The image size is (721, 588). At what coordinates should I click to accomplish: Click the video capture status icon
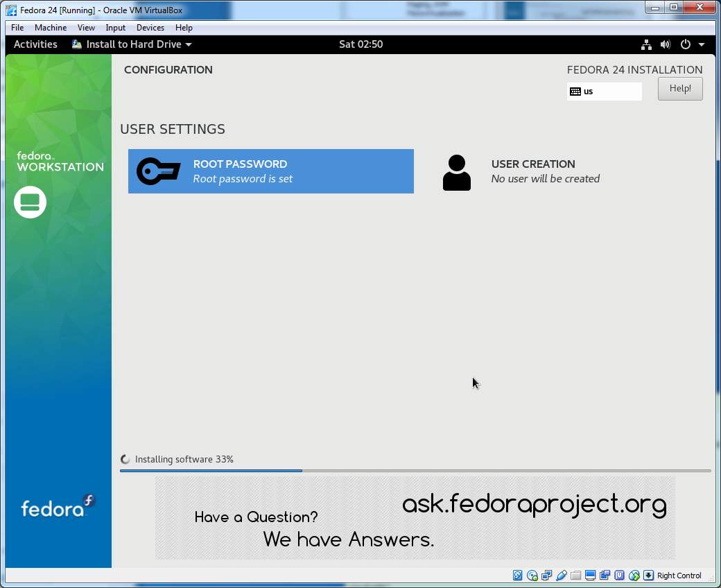(x=605, y=575)
